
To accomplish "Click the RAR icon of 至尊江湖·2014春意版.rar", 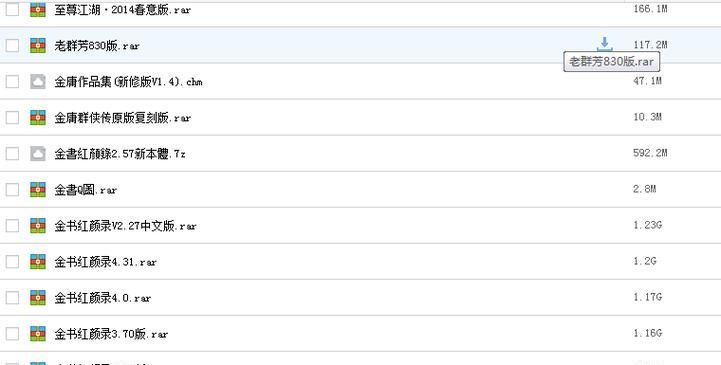I will coord(38,9).
